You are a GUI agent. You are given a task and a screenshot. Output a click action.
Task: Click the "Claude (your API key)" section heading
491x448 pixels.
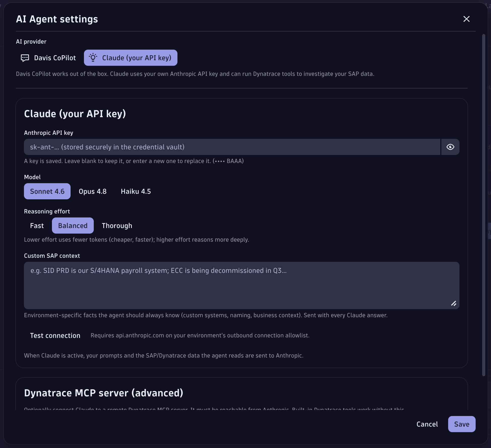(x=75, y=114)
